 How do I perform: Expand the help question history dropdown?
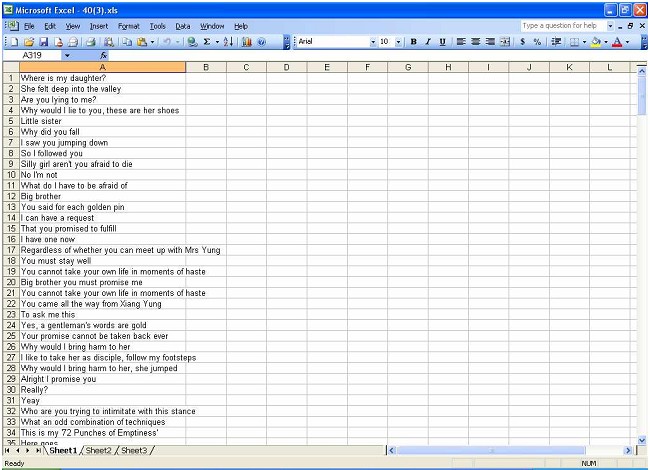(610, 26)
